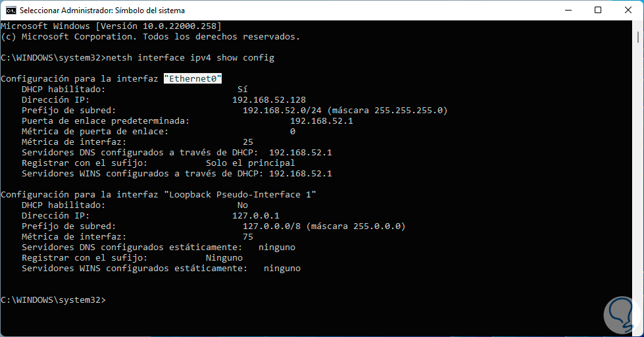Click the loopback address 127.0.0.1
Viewport: 644px width, 337px height.
pyautogui.click(x=256, y=215)
